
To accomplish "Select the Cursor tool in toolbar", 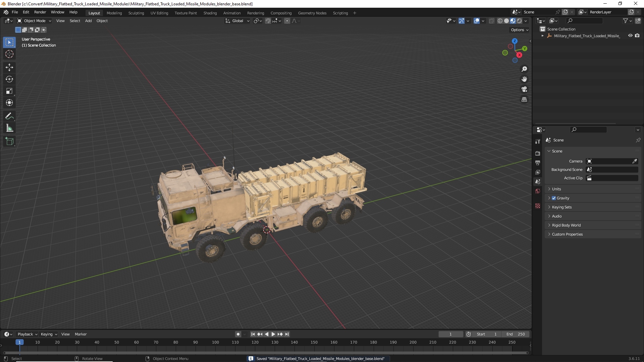I will click(x=9, y=54).
